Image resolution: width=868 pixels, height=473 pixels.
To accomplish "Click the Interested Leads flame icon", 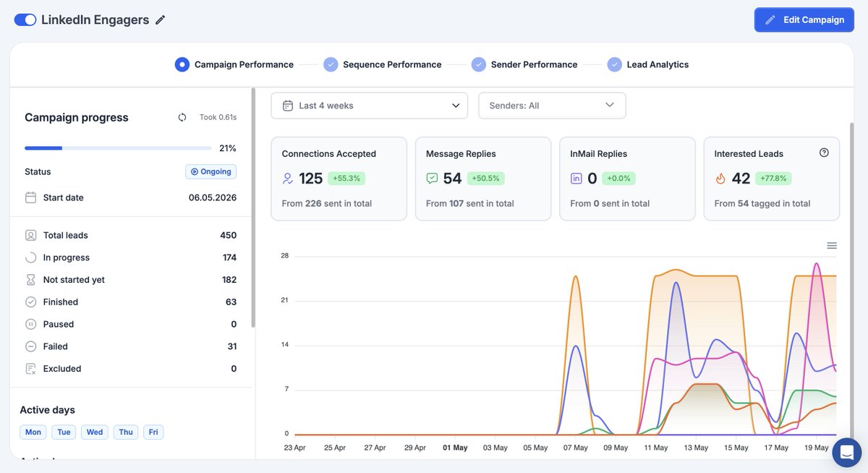I will (x=720, y=178).
